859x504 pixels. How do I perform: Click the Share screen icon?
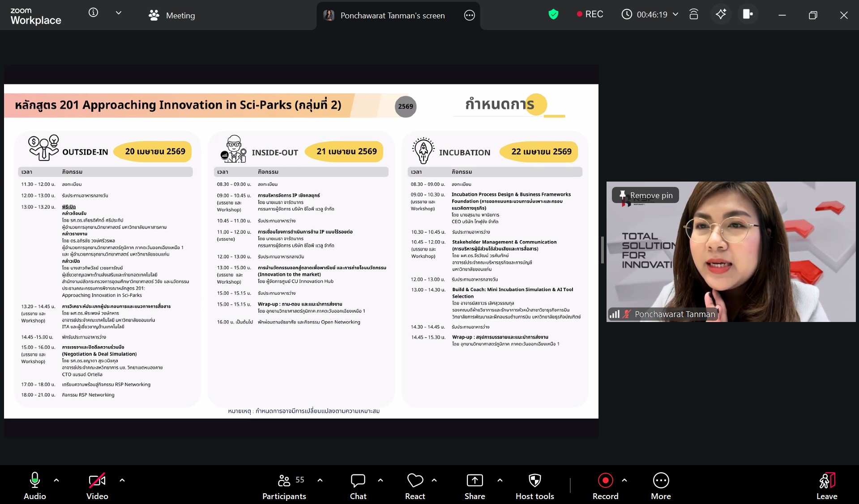(x=474, y=486)
